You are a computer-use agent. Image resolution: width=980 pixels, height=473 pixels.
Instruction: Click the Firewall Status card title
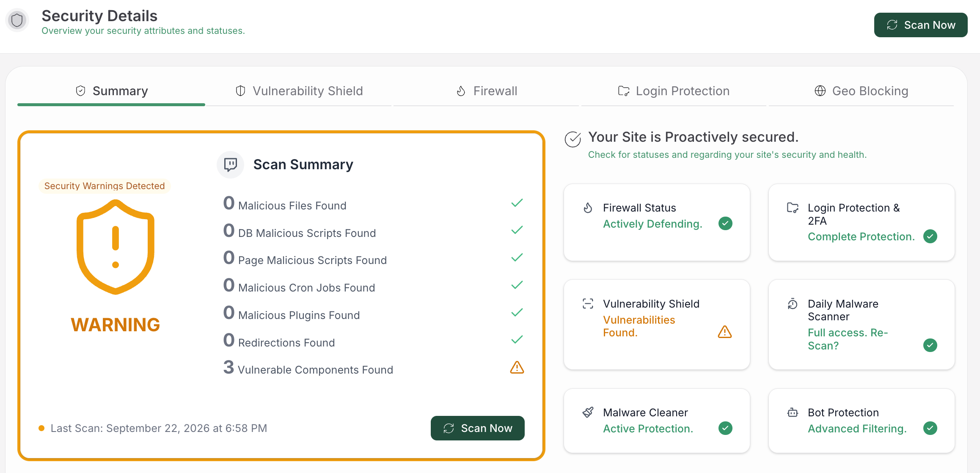639,208
